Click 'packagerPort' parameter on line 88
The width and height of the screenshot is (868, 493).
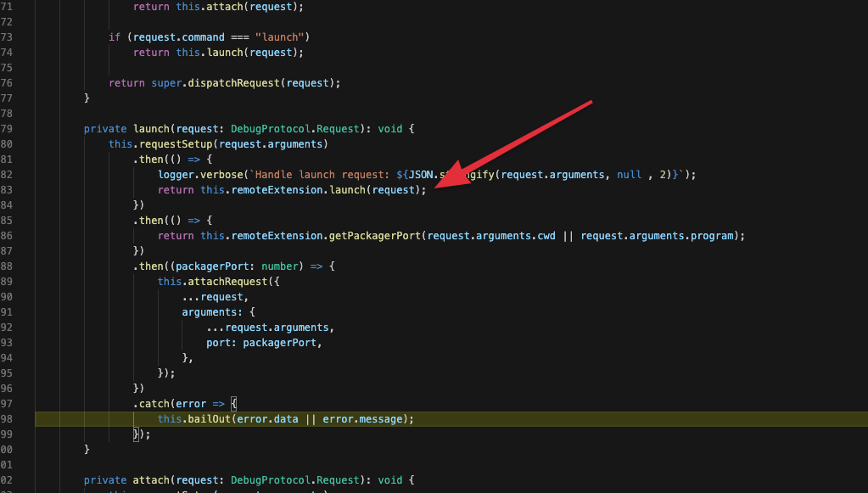coord(212,266)
